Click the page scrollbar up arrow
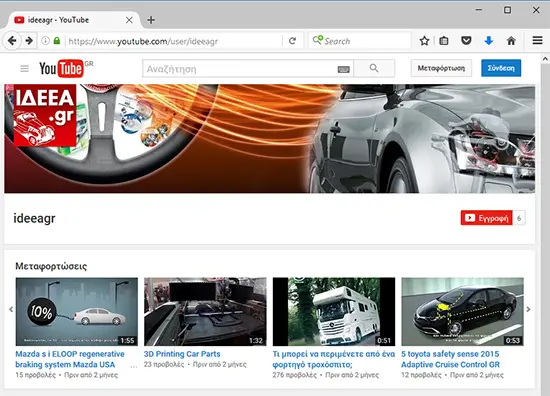This screenshot has height=396, width=550. click(x=545, y=59)
